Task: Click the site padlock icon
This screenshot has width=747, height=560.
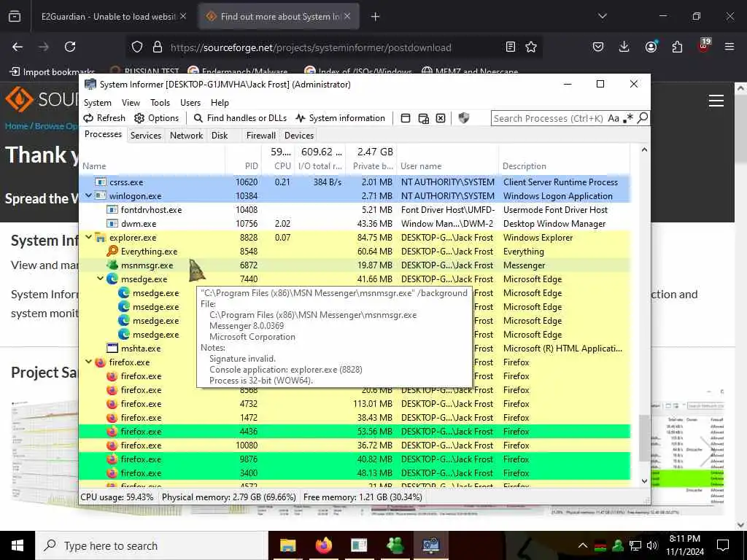Action: (158, 47)
